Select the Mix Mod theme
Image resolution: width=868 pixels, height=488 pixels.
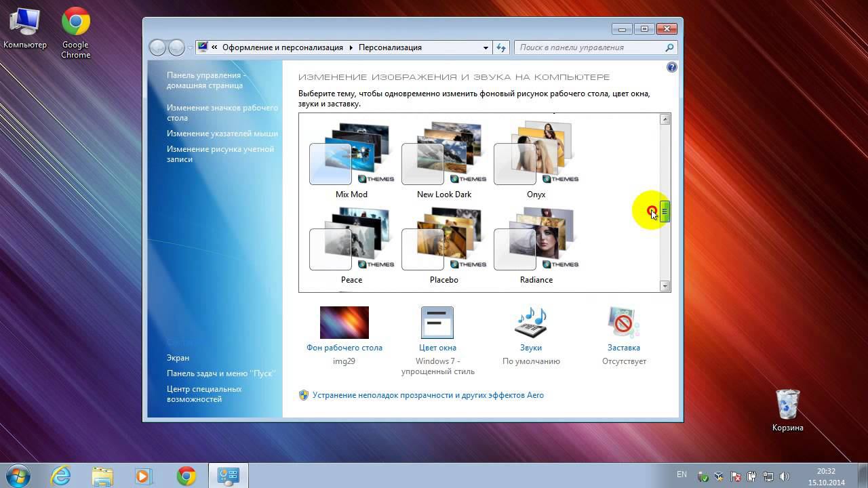pyautogui.click(x=351, y=161)
